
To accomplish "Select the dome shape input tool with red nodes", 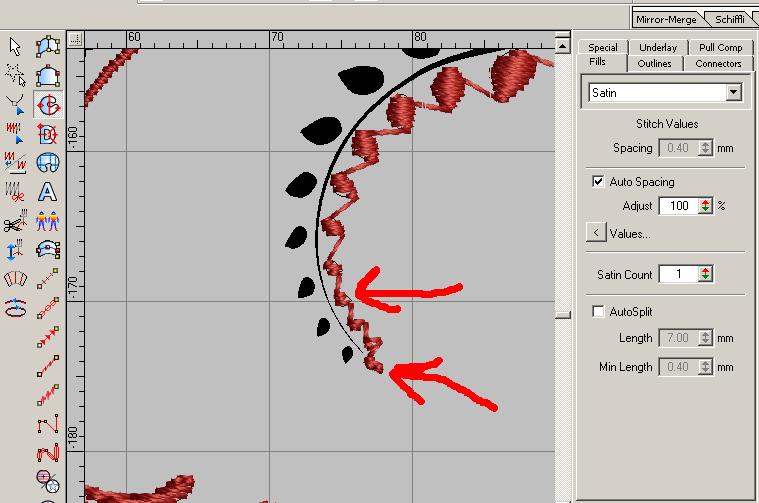I will [48, 76].
